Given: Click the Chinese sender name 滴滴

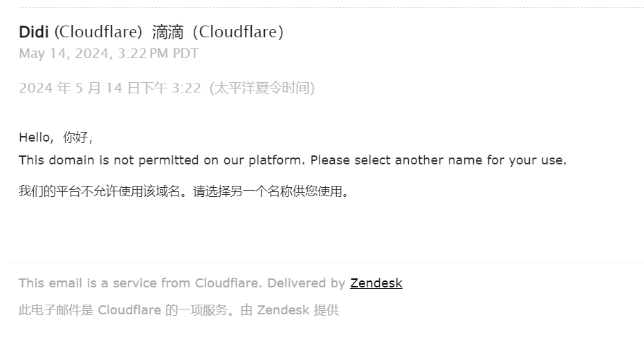Looking at the screenshot, I should 167,32.
